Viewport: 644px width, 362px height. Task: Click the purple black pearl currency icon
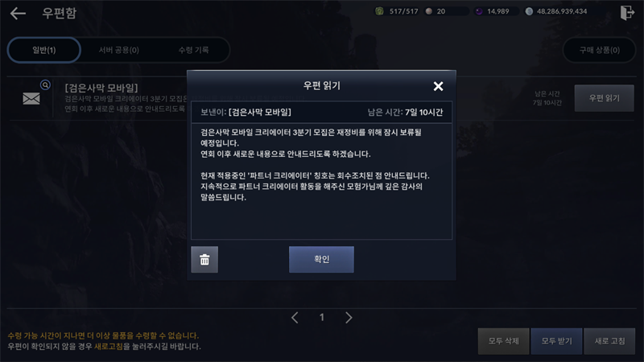tap(479, 11)
